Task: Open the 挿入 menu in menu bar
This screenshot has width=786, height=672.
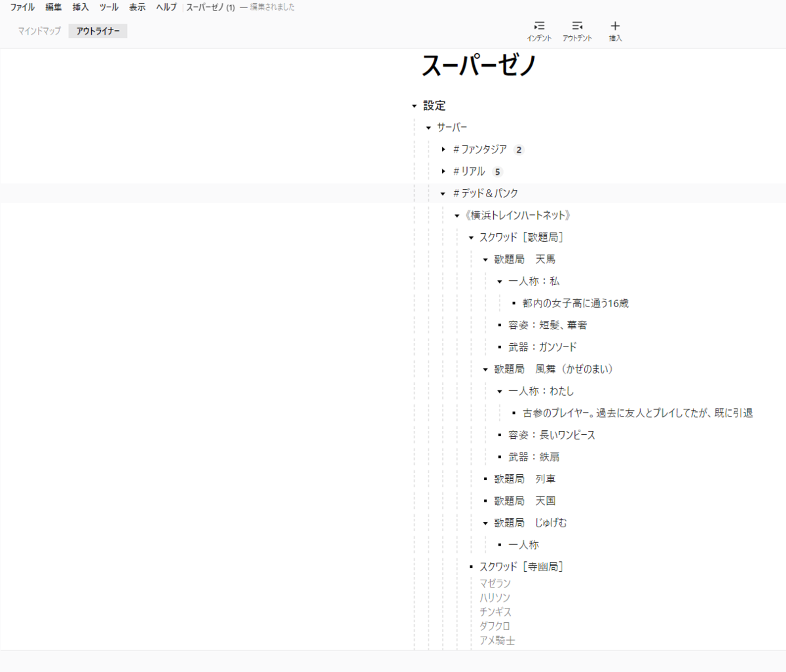Action: [81, 7]
